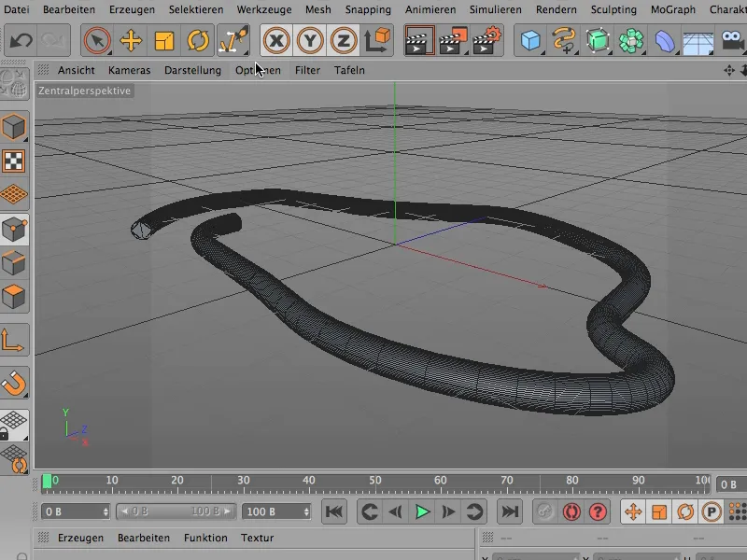Toggle position keyframe recording icon

coord(633,511)
